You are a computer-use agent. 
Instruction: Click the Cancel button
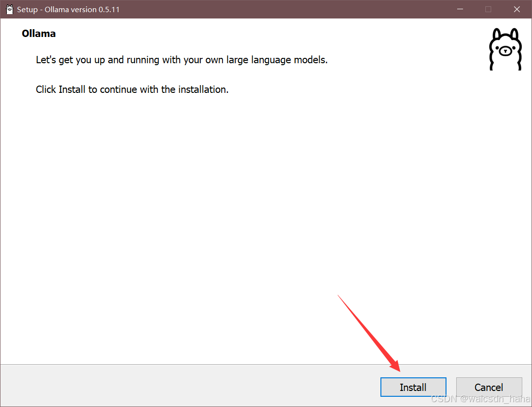(489, 387)
